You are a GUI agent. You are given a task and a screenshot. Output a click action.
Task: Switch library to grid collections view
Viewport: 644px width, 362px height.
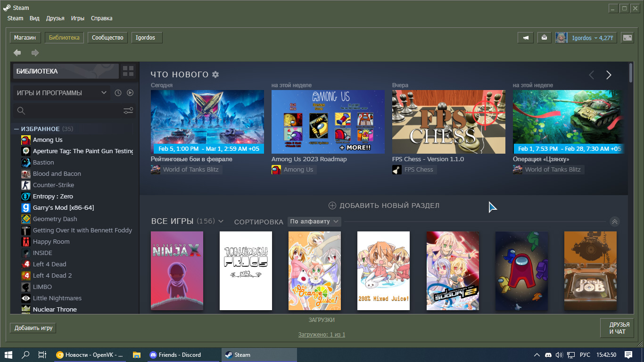click(x=128, y=71)
